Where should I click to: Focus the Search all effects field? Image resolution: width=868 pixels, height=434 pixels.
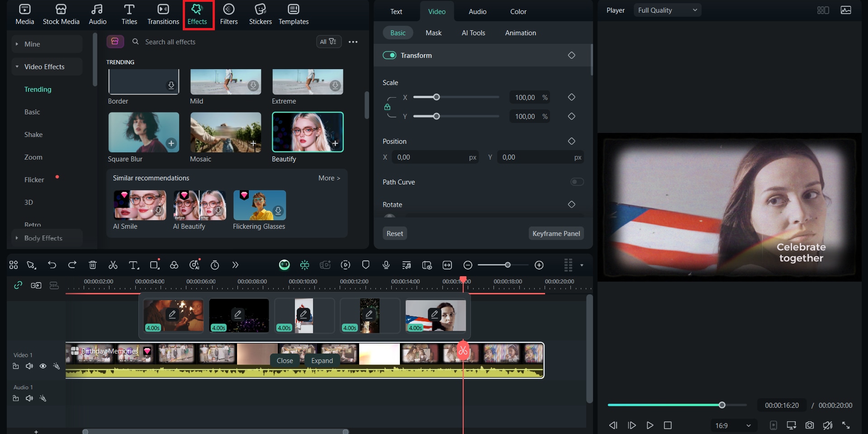[222, 42]
